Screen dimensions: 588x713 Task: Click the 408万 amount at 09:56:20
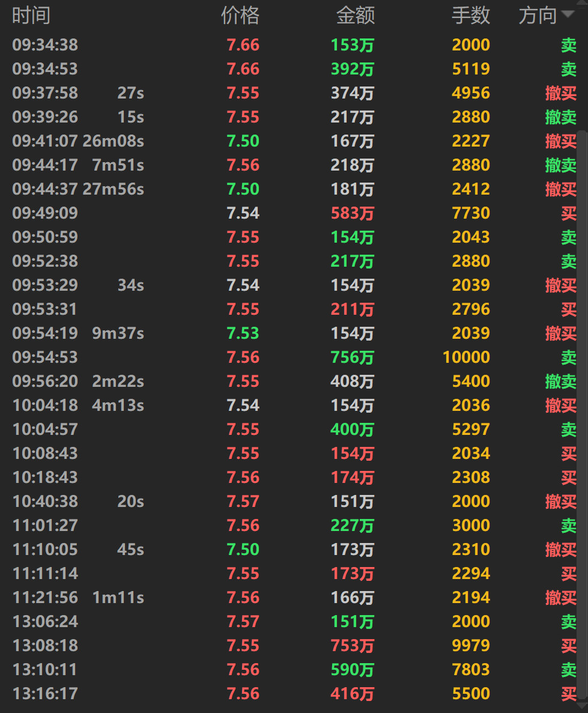point(353,381)
